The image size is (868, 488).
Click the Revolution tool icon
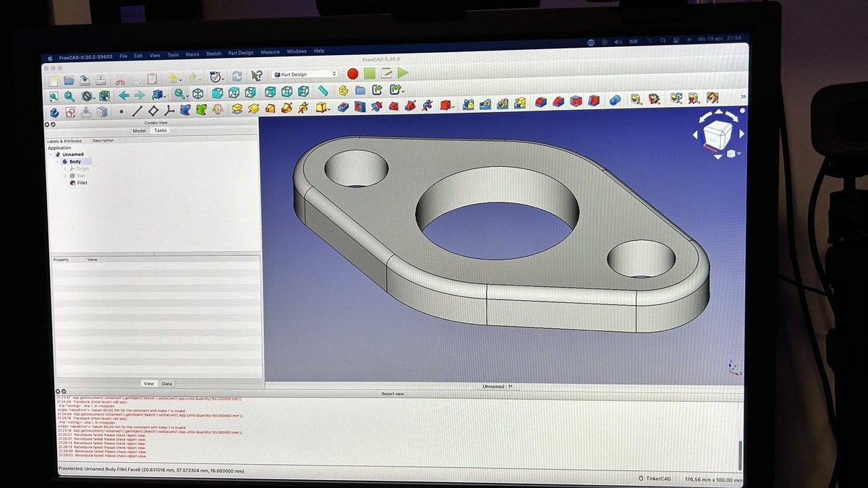(253, 109)
